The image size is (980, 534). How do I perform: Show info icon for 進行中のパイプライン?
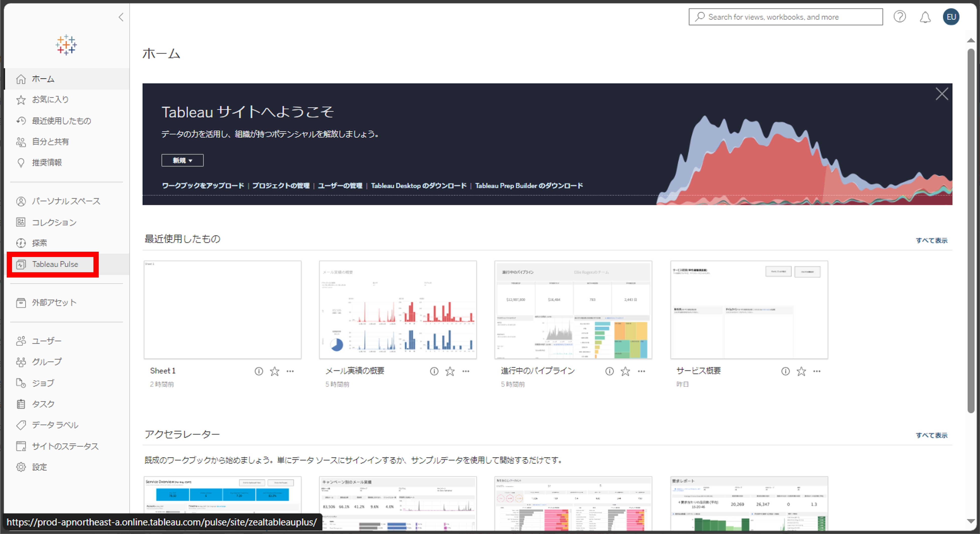pos(609,371)
